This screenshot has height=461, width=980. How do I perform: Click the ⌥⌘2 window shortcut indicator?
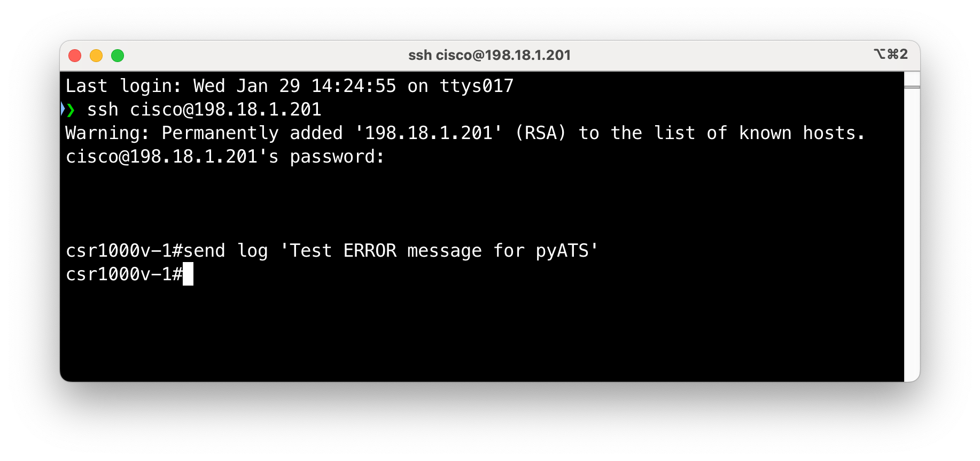pos(890,55)
